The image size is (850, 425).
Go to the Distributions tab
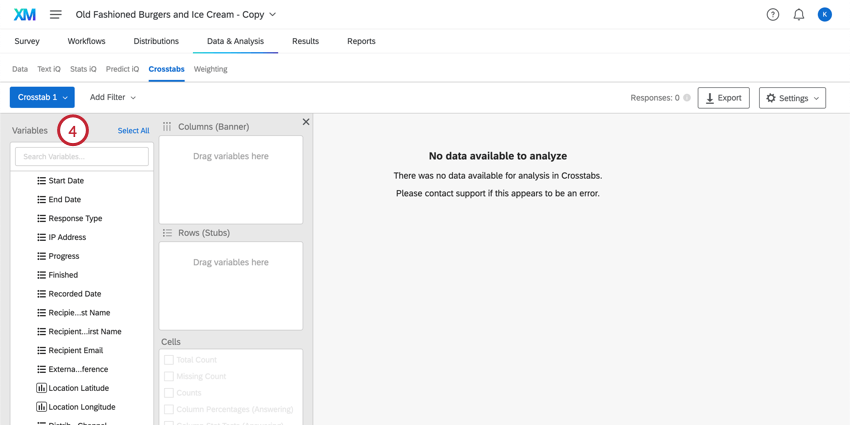[x=156, y=41]
